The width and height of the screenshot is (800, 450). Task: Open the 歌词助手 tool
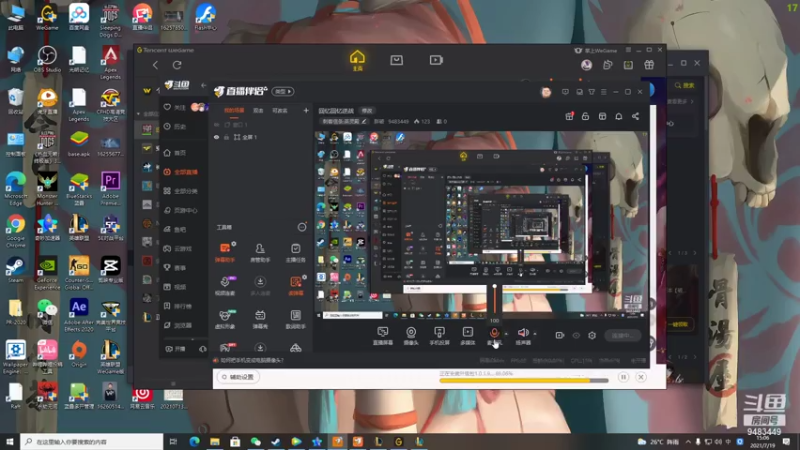295,319
